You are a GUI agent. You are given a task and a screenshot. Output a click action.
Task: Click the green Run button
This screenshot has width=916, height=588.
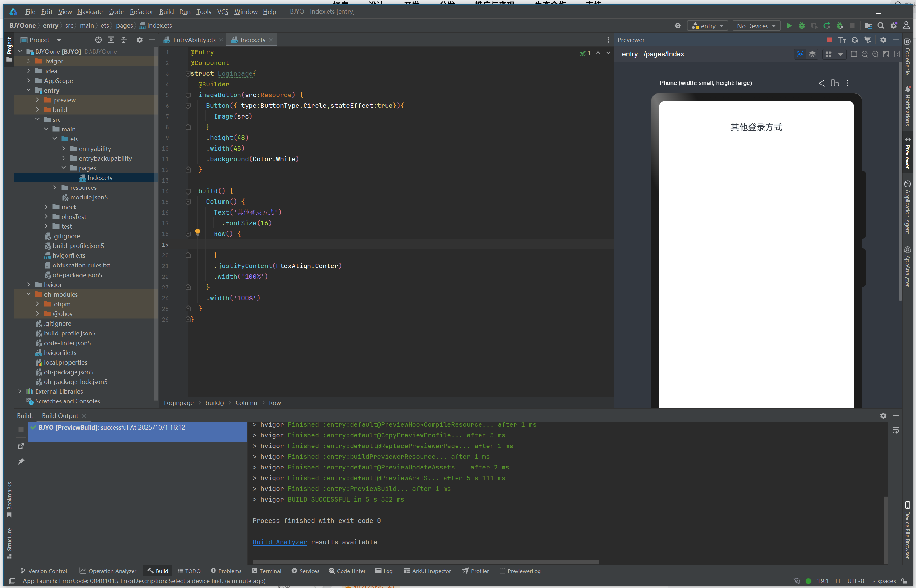click(789, 26)
